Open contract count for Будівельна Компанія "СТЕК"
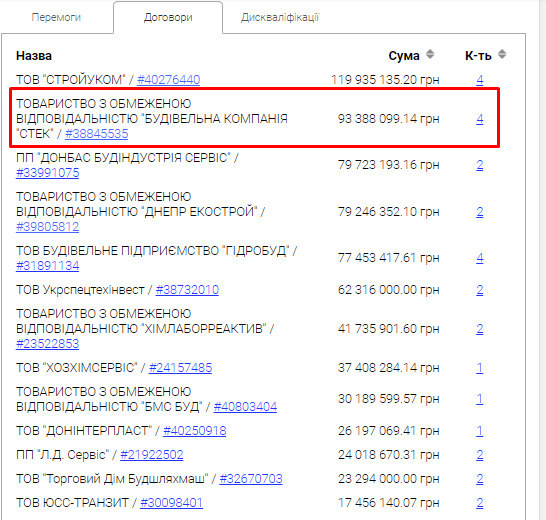Image resolution: width=546 pixels, height=520 pixels. point(480,119)
